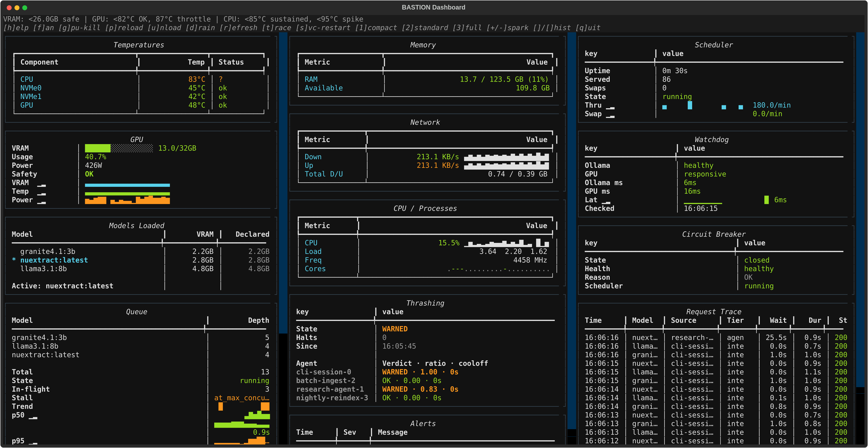Click llama3.1:8b row in Queue
This screenshot has height=448, width=868.
click(x=140, y=346)
